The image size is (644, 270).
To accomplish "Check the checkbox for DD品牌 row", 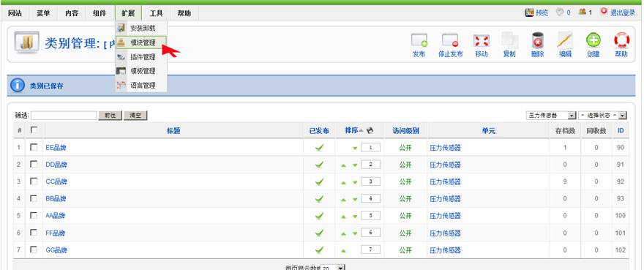I will coord(34,164).
